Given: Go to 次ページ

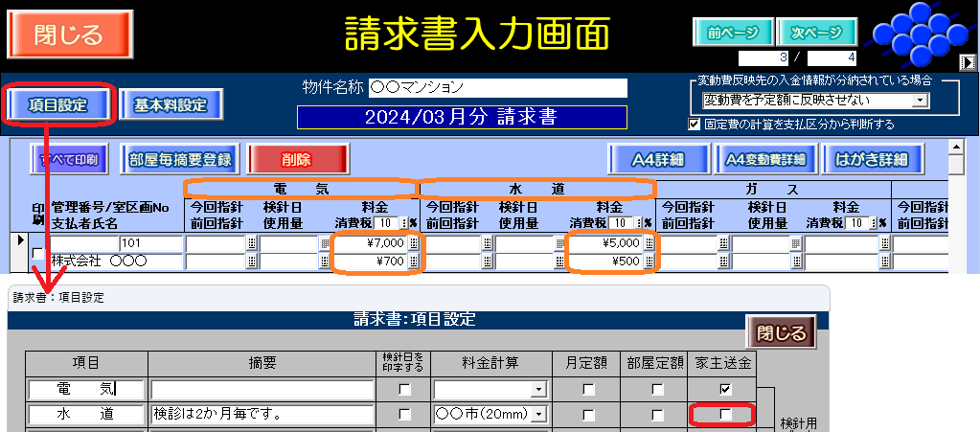Looking at the screenshot, I should (x=816, y=32).
